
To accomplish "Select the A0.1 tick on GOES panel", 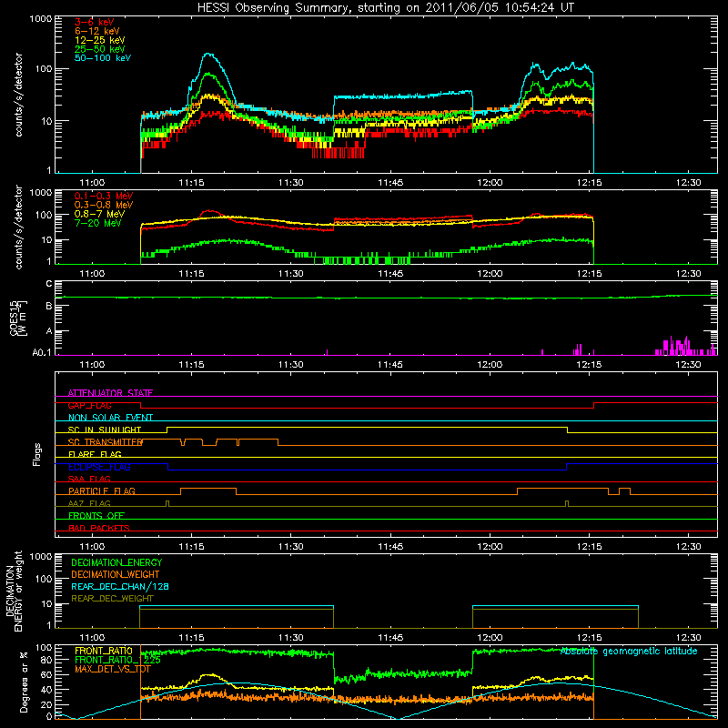I will [42, 353].
